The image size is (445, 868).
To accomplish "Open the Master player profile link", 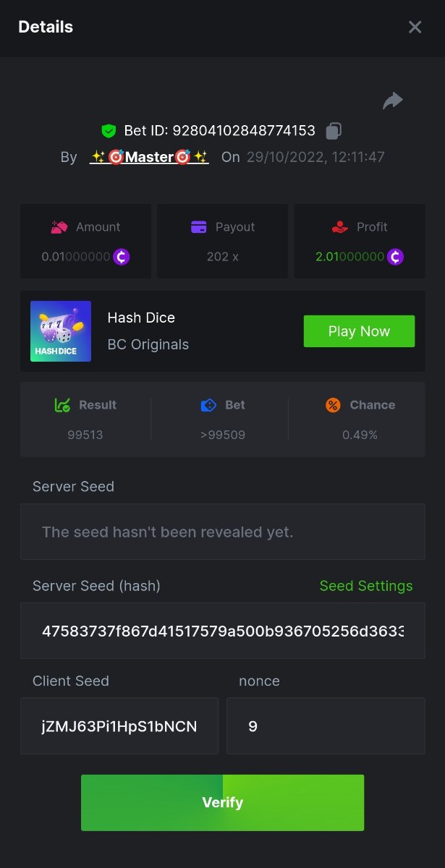I will [149, 157].
